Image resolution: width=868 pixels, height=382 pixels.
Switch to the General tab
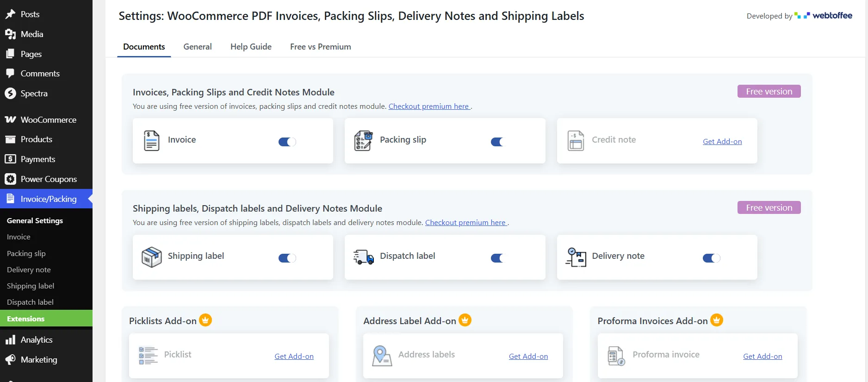(198, 47)
